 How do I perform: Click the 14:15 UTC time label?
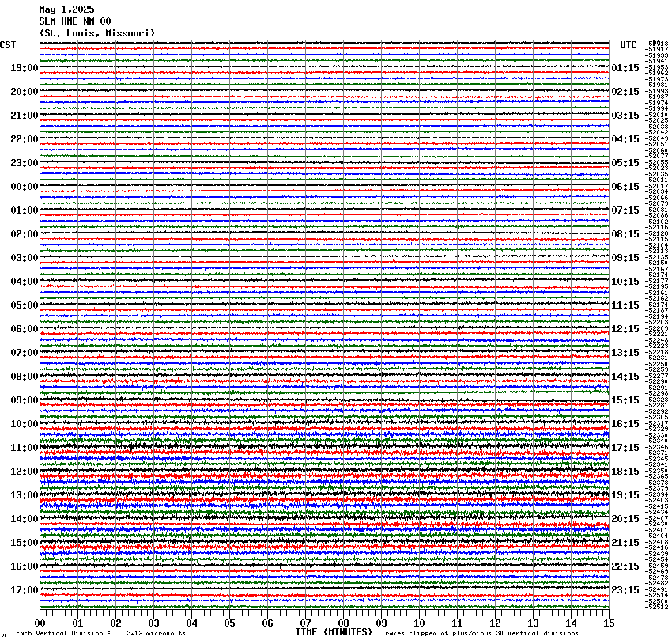click(625, 377)
